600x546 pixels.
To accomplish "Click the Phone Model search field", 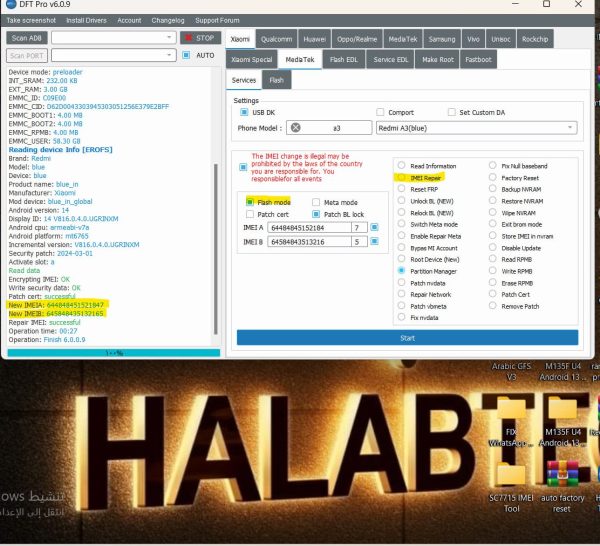I will click(329, 127).
